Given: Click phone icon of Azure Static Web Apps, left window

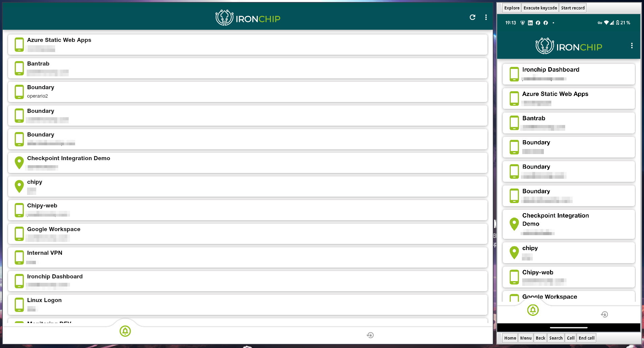Looking at the screenshot, I should 19,45.
